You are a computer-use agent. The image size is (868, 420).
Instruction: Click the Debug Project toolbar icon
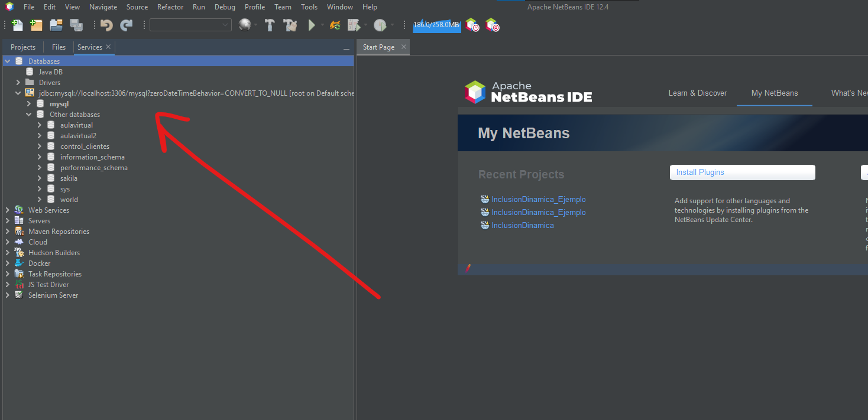(354, 25)
